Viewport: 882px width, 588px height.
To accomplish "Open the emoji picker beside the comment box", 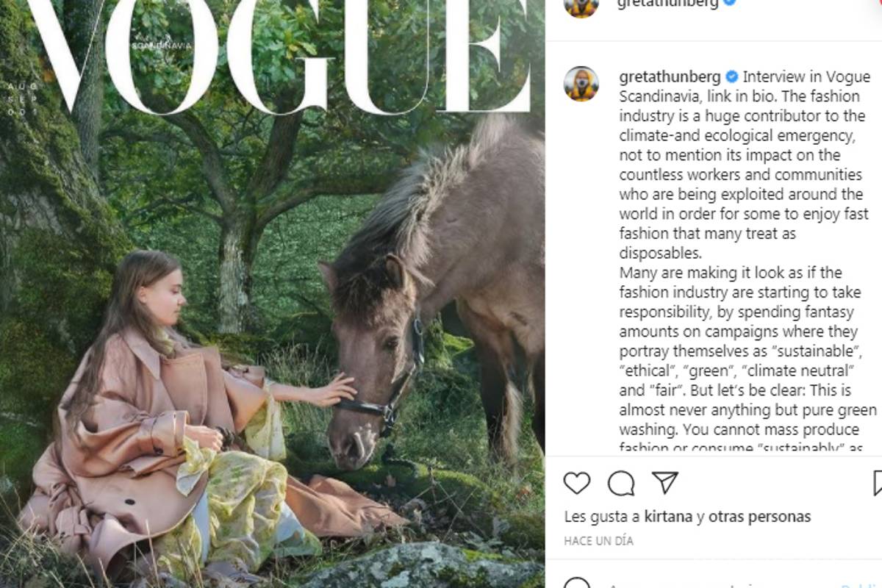I will 578,585.
